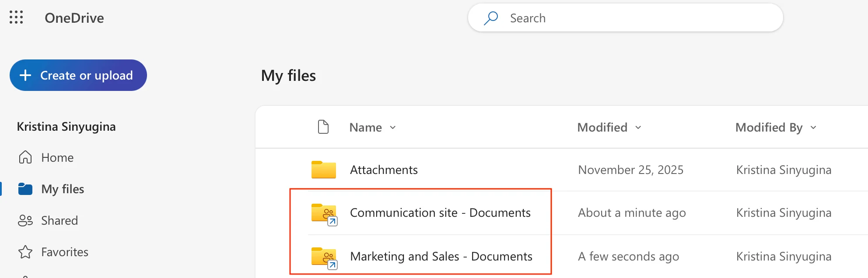The width and height of the screenshot is (868, 278).
Task: Click Kristina Sinyugina in Communication site row
Action: [784, 212]
